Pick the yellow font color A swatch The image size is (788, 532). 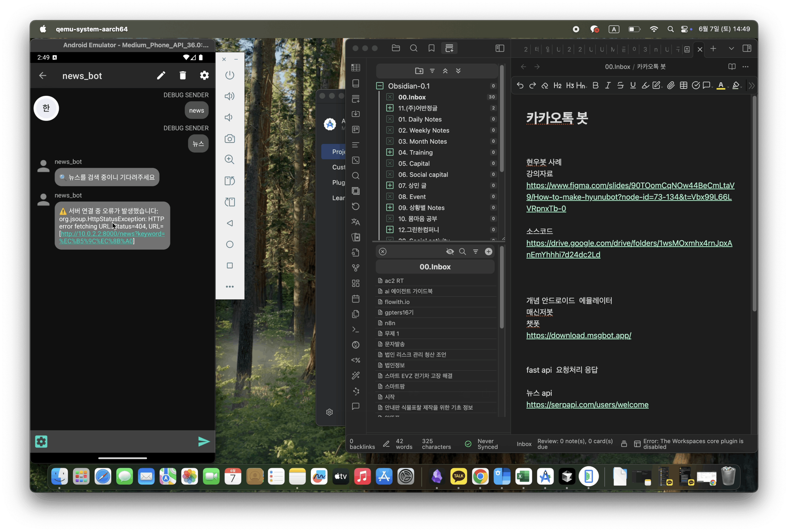(x=721, y=85)
